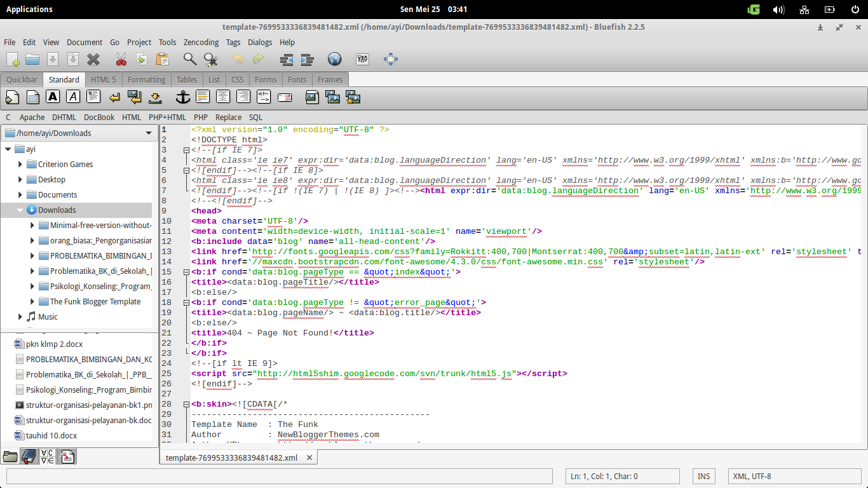
Task: Expand The Funk Blogger Template folder
Action: 33,302
